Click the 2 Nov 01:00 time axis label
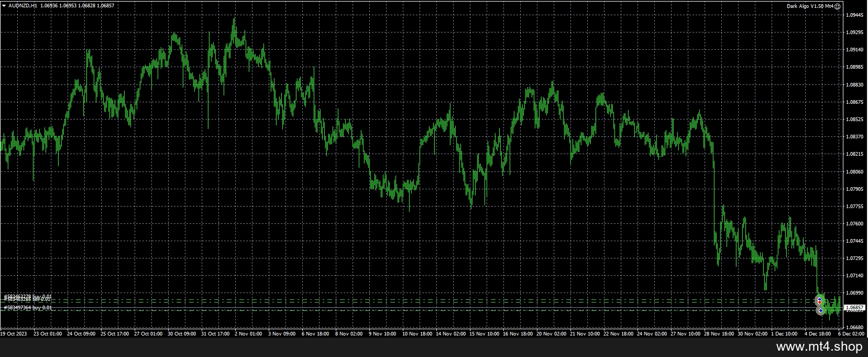 [248, 333]
